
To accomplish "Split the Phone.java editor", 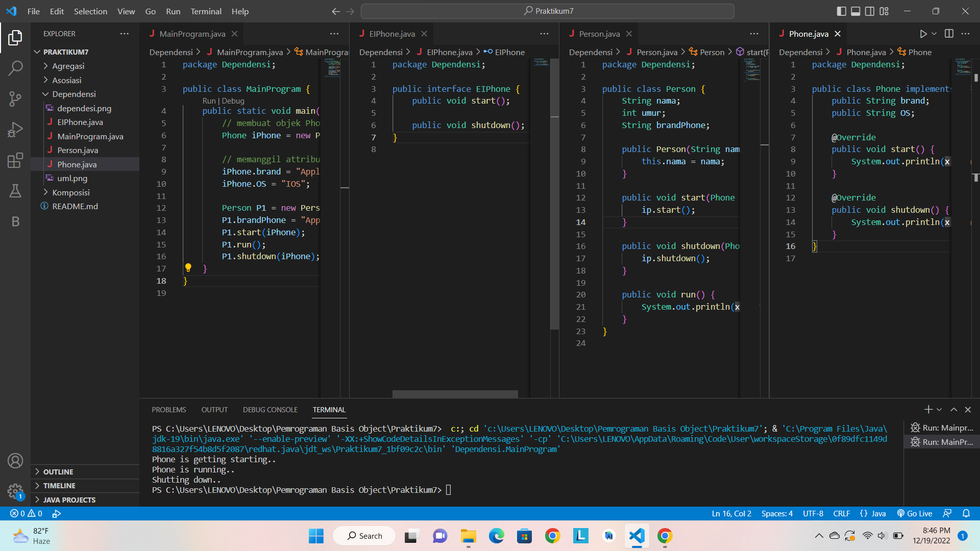I will tap(949, 34).
